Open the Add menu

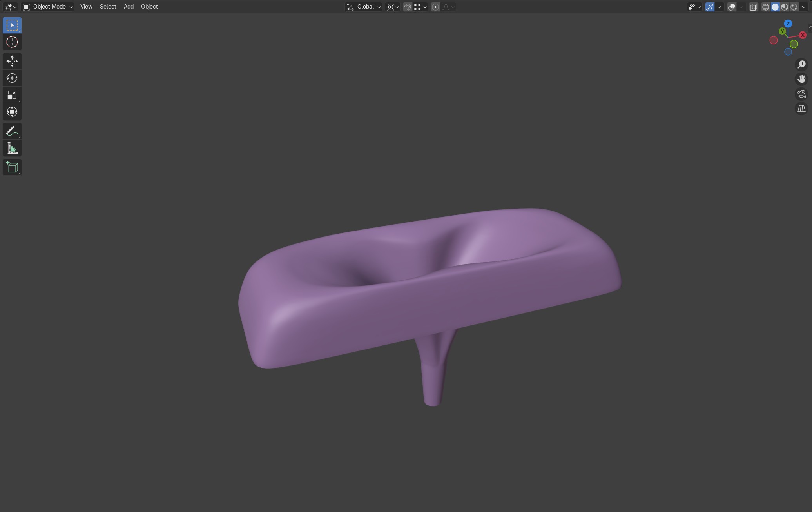(x=129, y=7)
